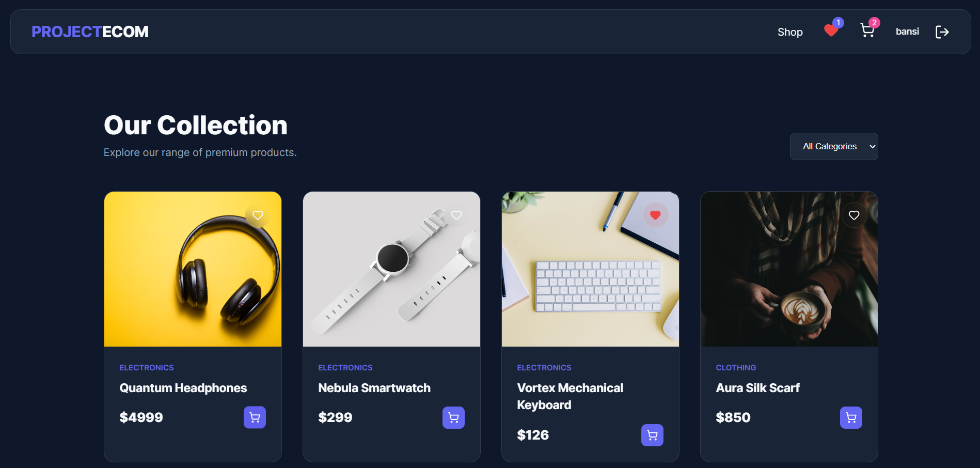Open the shopping cart icon in navbar
Image resolution: width=980 pixels, height=468 pixels.
tap(867, 31)
